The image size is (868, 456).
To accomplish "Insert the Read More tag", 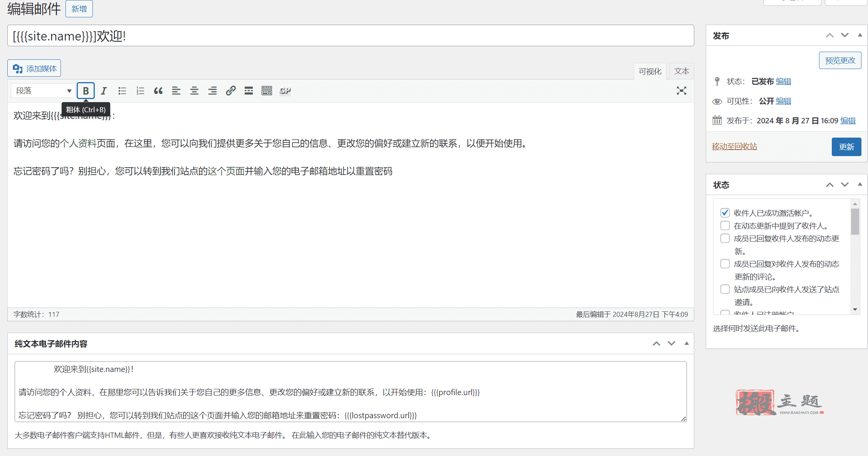I will pyautogui.click(x=248, y=91).
